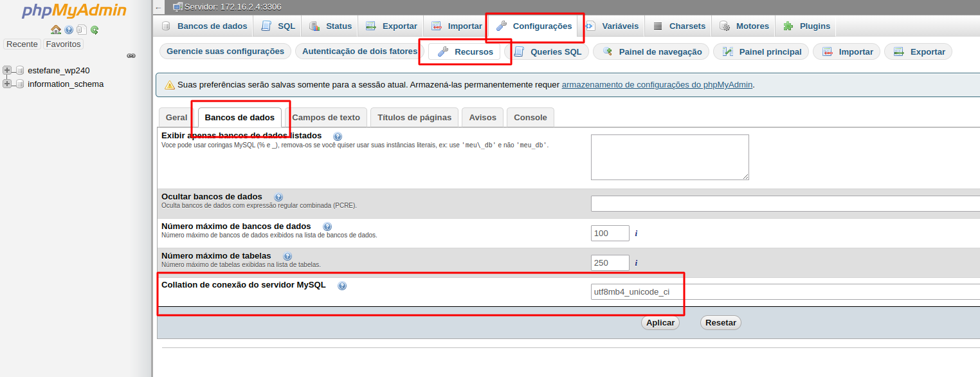Click database icon beside information_schema
The height and width of the screenshot is (377, 980).
point(20,84)
